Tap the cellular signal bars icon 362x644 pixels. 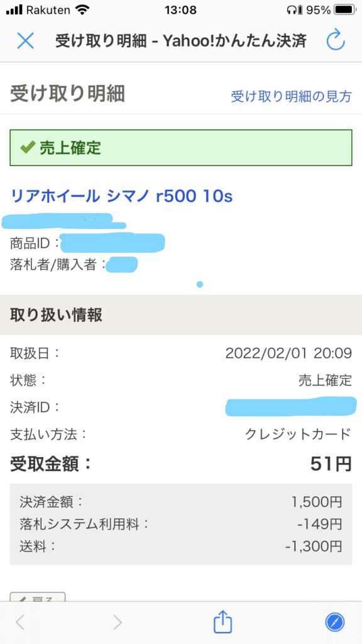point(14,10)
